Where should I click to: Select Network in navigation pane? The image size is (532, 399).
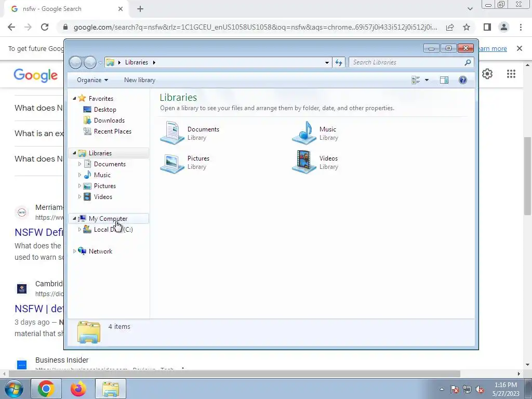(100, 251)
